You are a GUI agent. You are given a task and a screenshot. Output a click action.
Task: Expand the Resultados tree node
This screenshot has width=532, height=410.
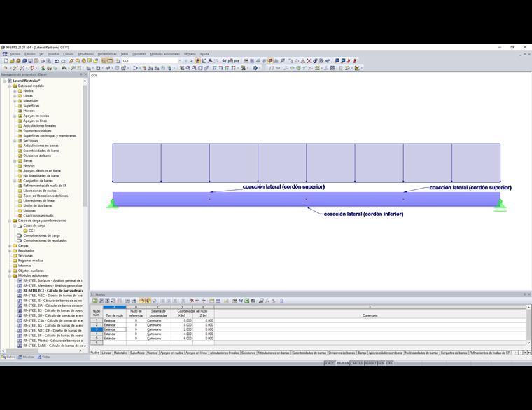pyautogui.click(x=10, y=251)
